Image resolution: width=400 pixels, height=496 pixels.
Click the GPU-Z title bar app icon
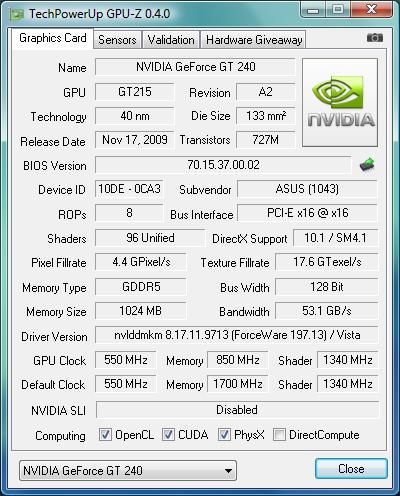pyautogui.click(x=17, y=14)
